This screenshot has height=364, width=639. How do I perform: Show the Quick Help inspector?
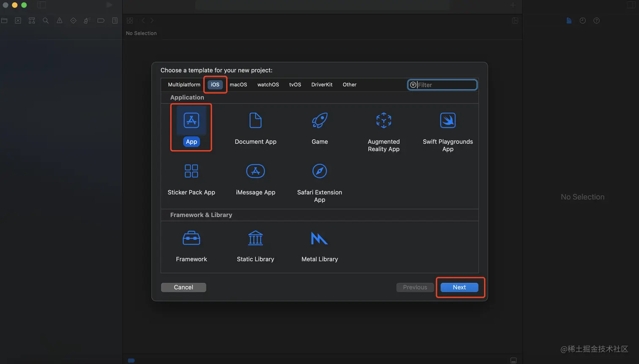pyautogui.click(x=597, y=20)
